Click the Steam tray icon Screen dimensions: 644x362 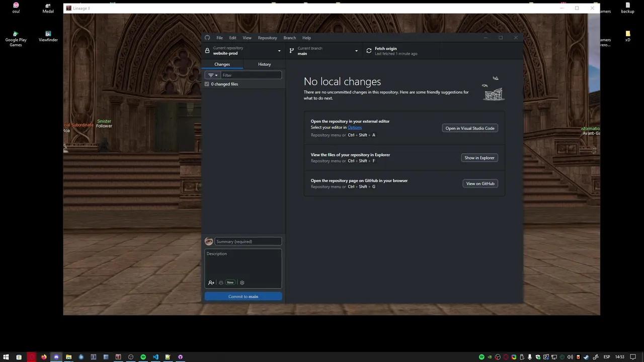586,357
